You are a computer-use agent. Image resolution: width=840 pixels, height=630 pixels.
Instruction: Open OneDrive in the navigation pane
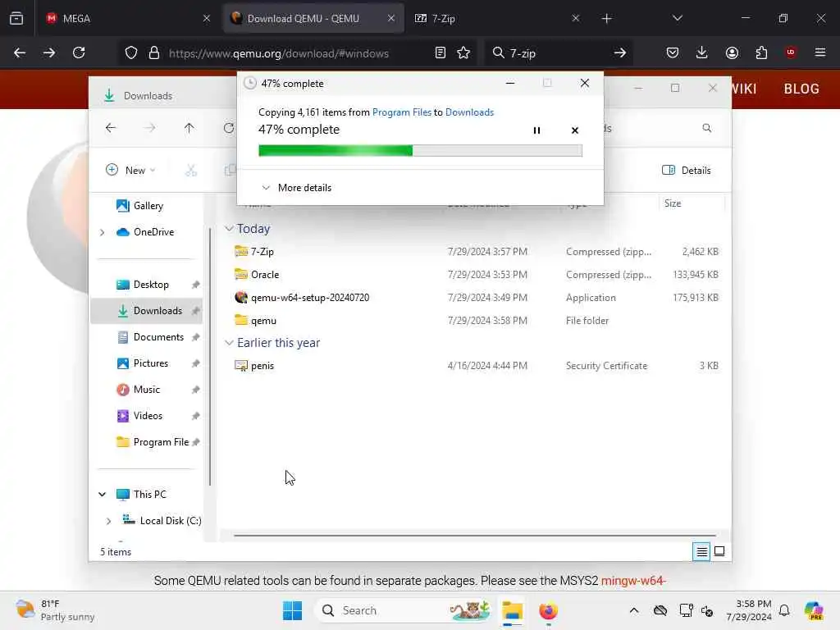pos(153,232)
